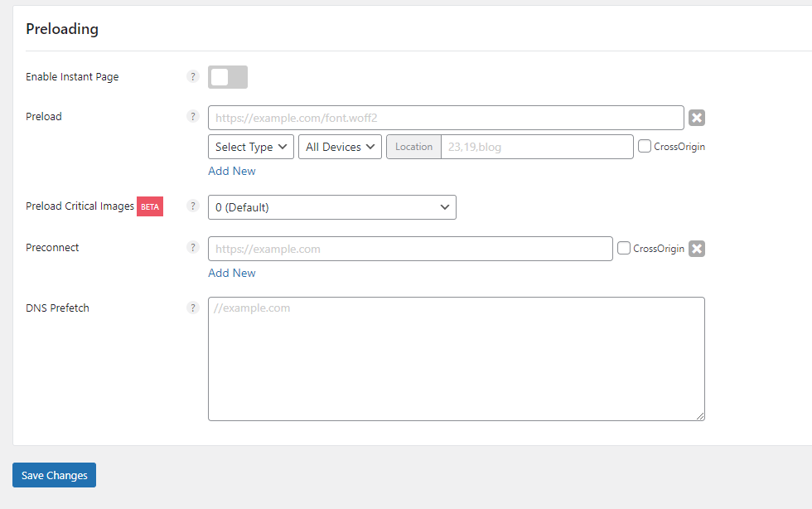Show help for Preload Critical Images

pos(193,206)
